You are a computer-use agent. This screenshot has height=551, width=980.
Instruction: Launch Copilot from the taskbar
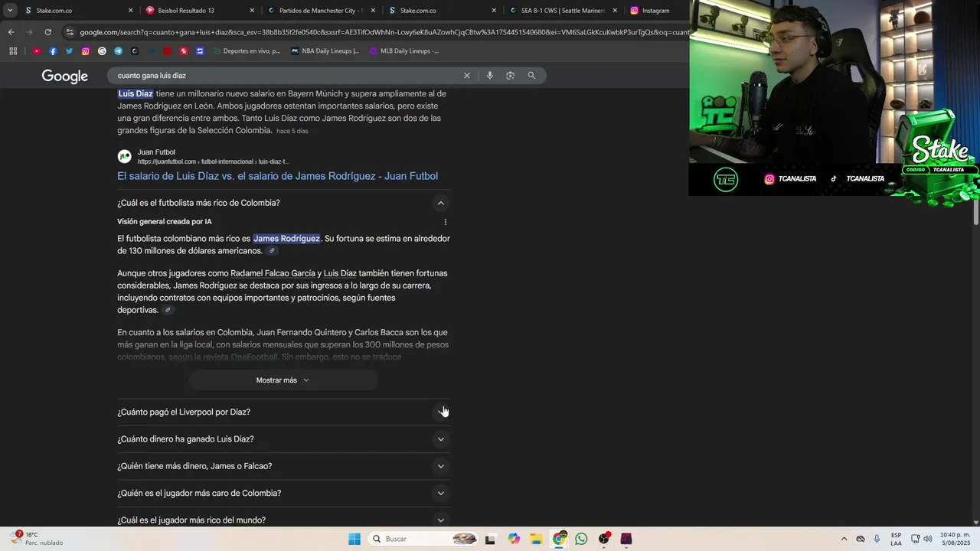[514, 539]
